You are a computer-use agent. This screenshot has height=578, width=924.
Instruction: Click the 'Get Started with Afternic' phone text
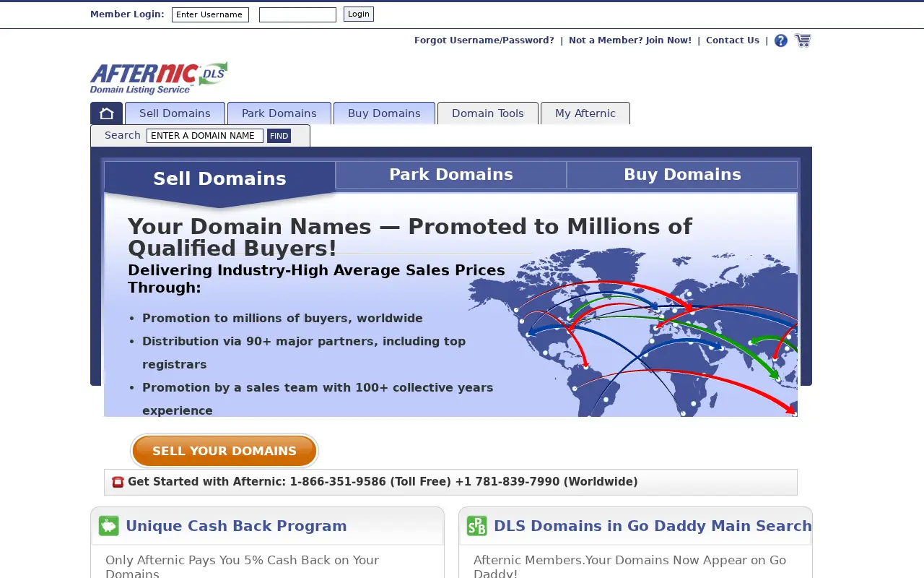[383, 482]
